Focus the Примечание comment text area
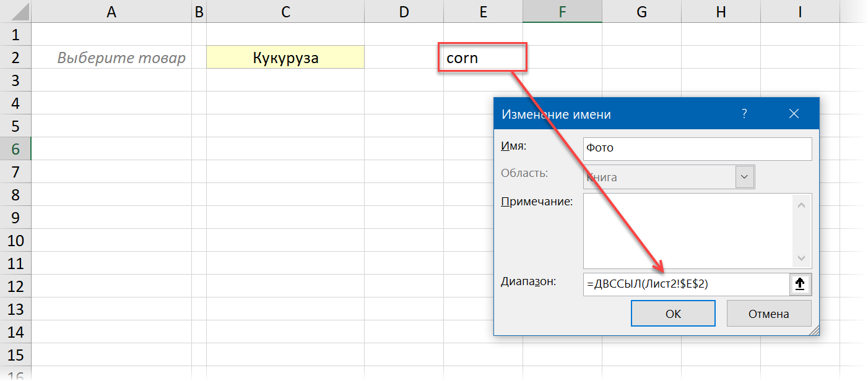This screenshot has height=381, width=868. (688, 231)
